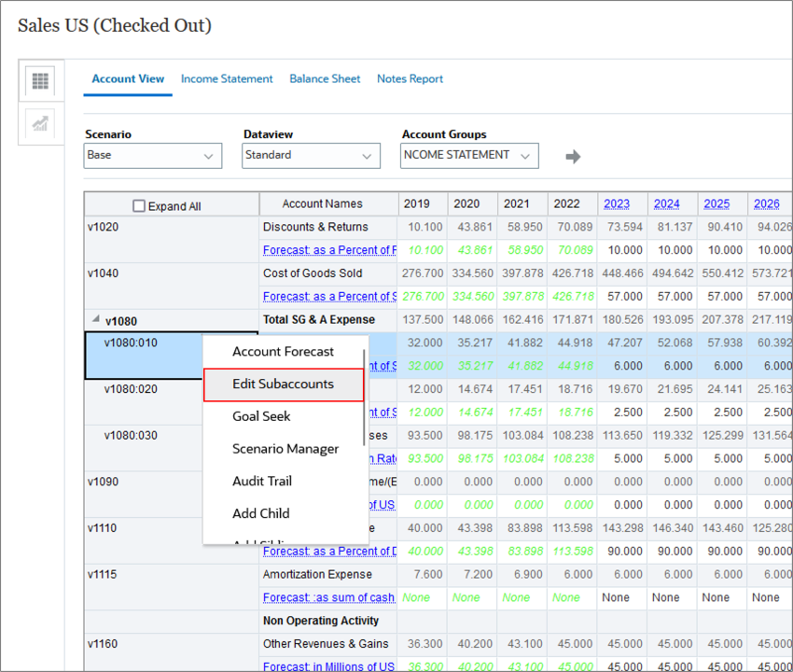Open the Forecast in Millions of US link for v1160
Viewport: 793px width, 672px height.
328,666
